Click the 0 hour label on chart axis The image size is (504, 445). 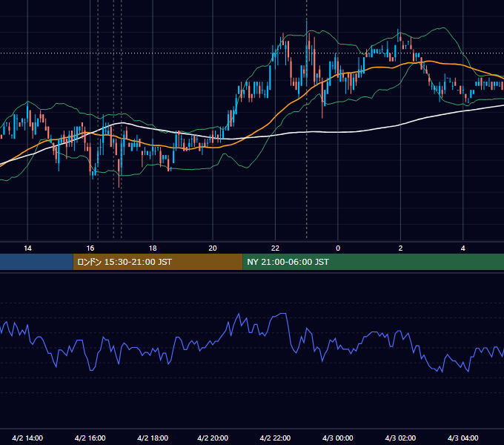pos(338,248)
